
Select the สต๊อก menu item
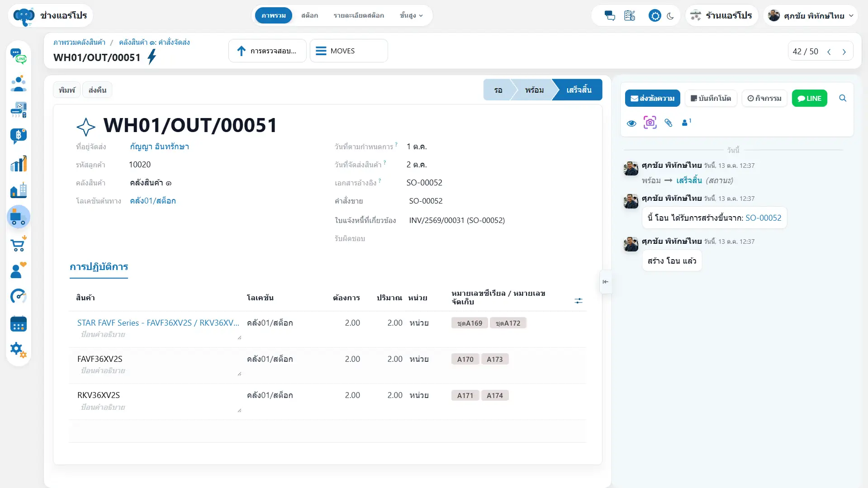coord(309,15)
